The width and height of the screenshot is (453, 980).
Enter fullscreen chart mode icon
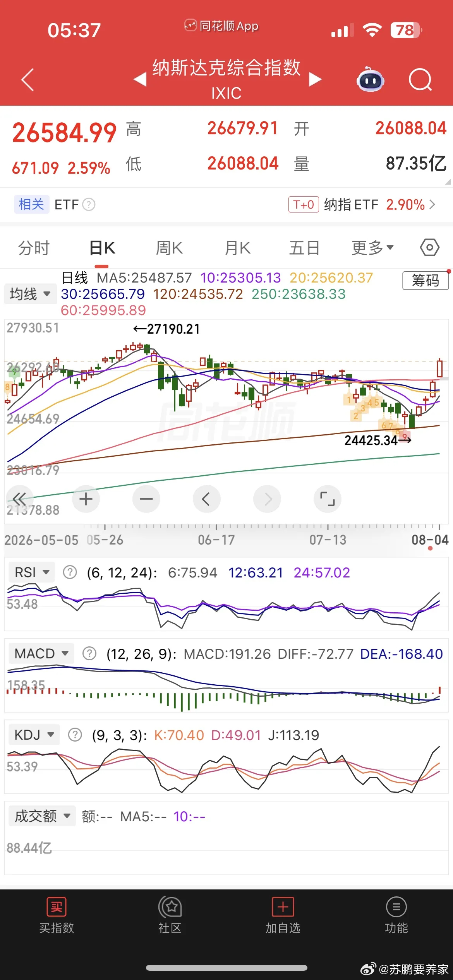click(x=328, y=499)
